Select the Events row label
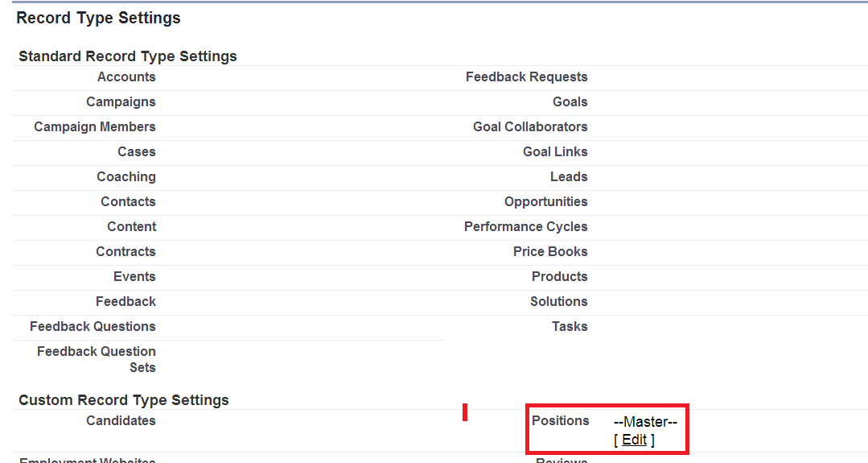Screen dimensions: 868x463 coord(134,277)
